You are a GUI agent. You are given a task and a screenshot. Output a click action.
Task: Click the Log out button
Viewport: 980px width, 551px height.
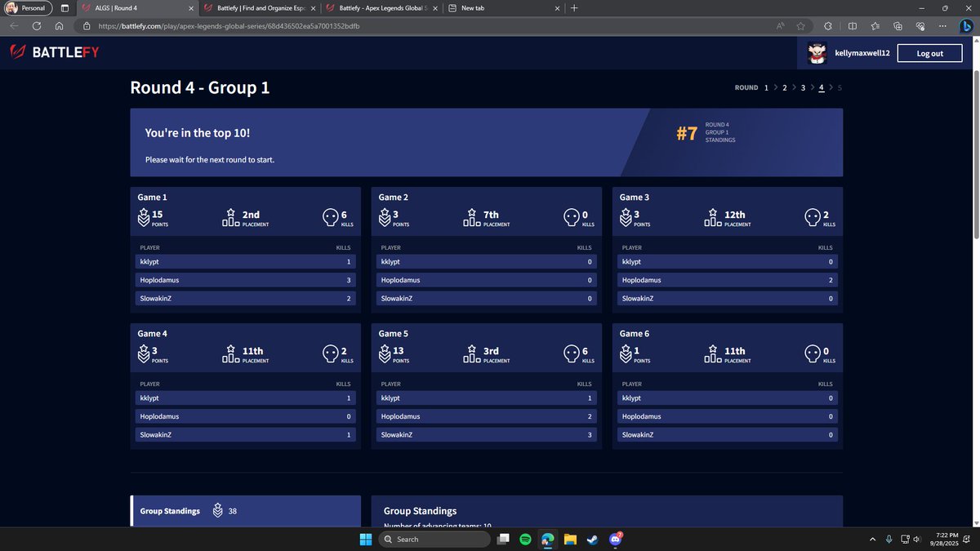coord(929,53)
